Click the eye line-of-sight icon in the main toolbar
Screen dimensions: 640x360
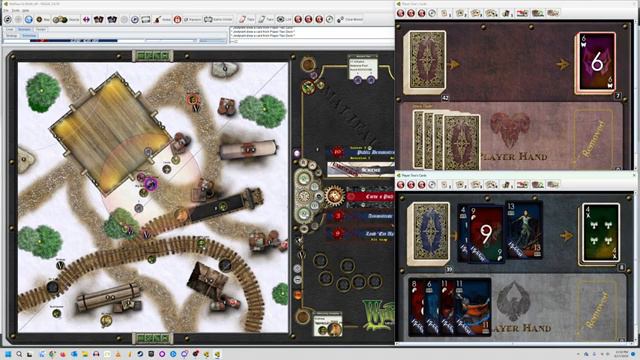pyautogui.click(x=280, y=19)
